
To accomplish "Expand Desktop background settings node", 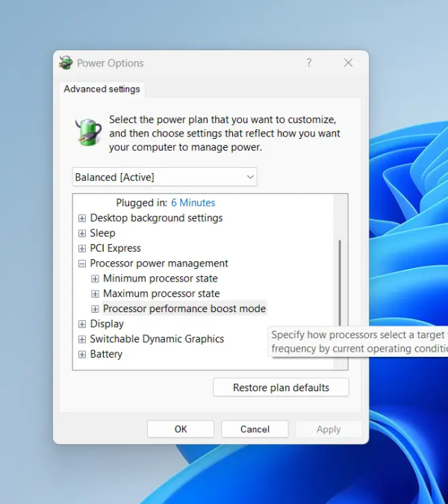I will pyautogui.click(x=82, y=218).
